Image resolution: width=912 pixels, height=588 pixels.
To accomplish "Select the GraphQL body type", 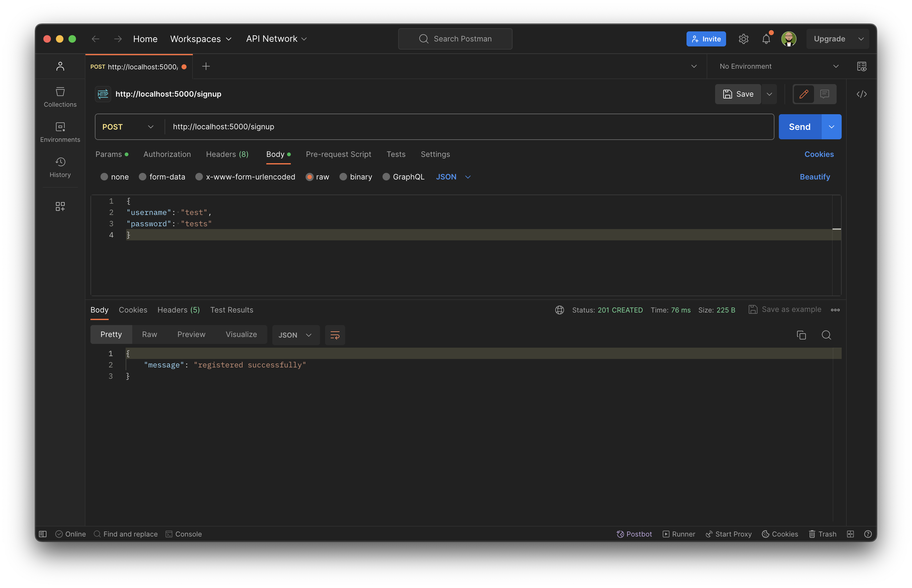I will click(x=386, y=177).
